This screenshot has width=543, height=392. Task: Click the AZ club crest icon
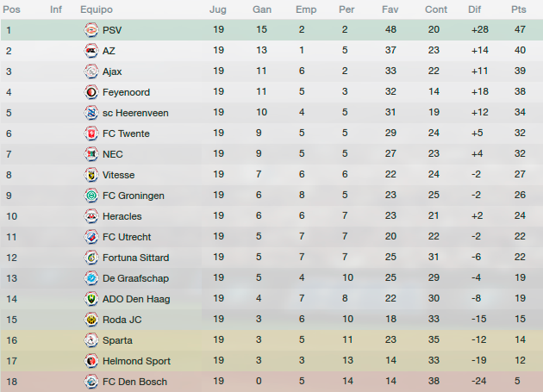tap(91, 51)
